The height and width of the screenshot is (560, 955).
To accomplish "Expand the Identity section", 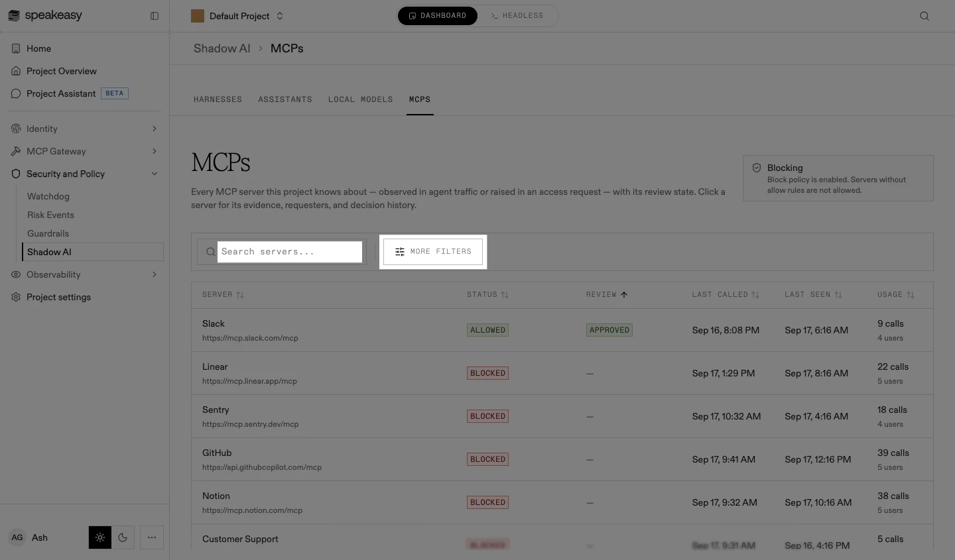I will point(155,129).
